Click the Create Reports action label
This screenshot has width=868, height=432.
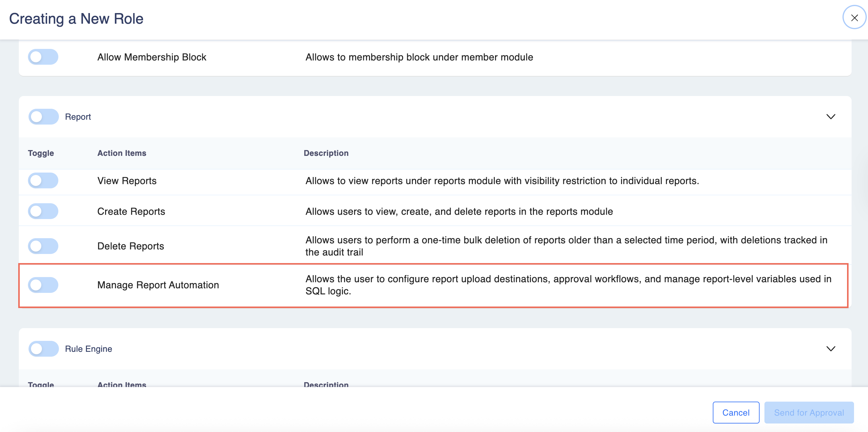[131, 212]
